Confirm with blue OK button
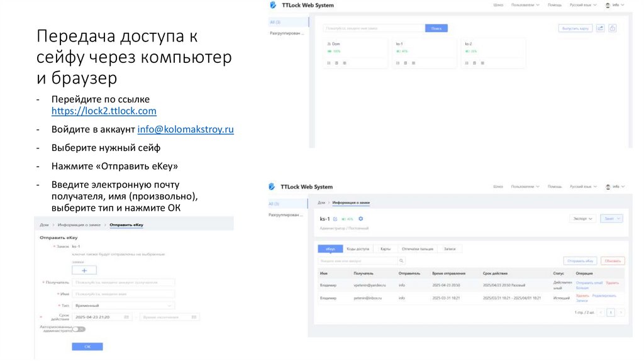 click(x=87, y=347)
